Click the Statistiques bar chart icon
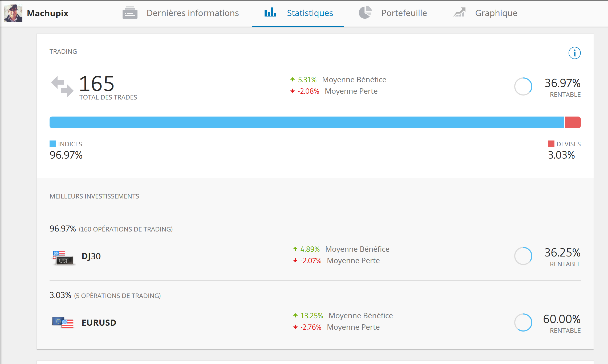608x364 pixels. (x=270, y=13)
